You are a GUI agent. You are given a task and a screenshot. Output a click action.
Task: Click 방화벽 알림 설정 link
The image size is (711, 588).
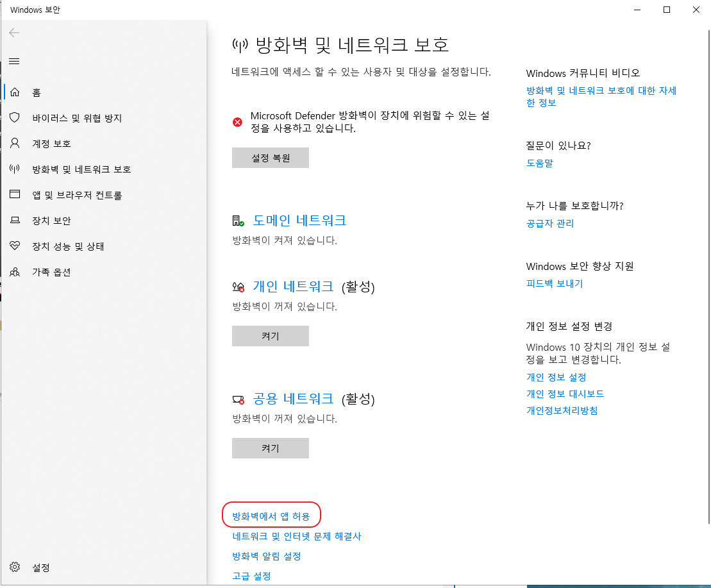(x=267, y=557)
